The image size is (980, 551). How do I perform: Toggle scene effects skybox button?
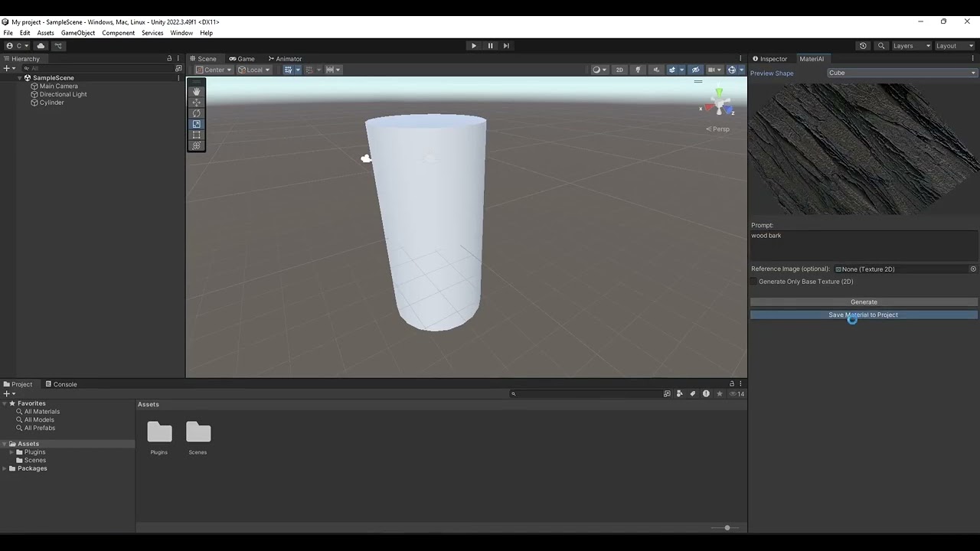(x=671, y=70)
